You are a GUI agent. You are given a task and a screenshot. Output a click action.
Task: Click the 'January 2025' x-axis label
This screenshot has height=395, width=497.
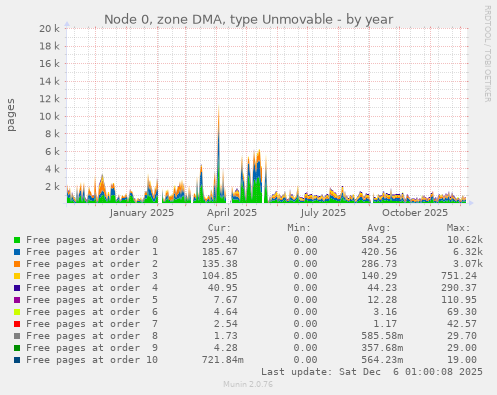point(142,213)
